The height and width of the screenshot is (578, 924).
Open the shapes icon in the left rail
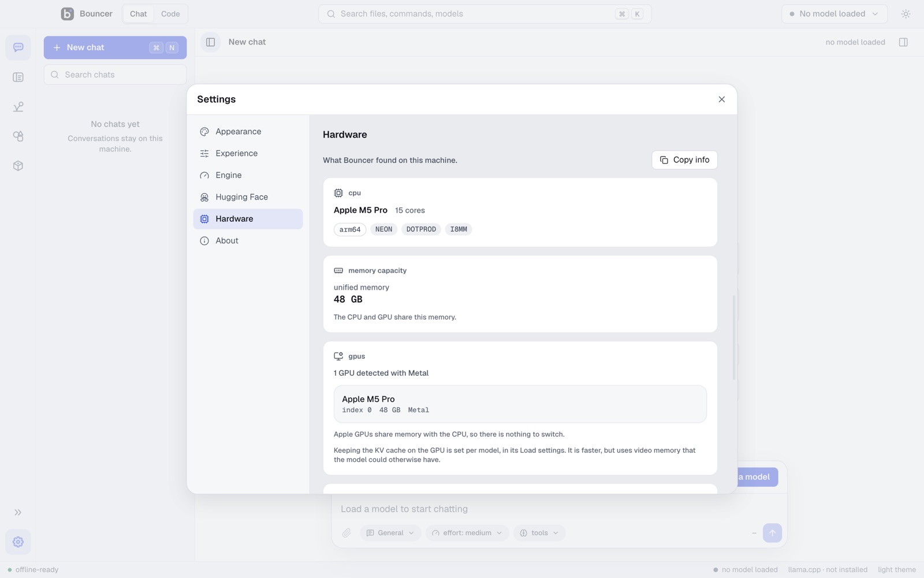18,136
